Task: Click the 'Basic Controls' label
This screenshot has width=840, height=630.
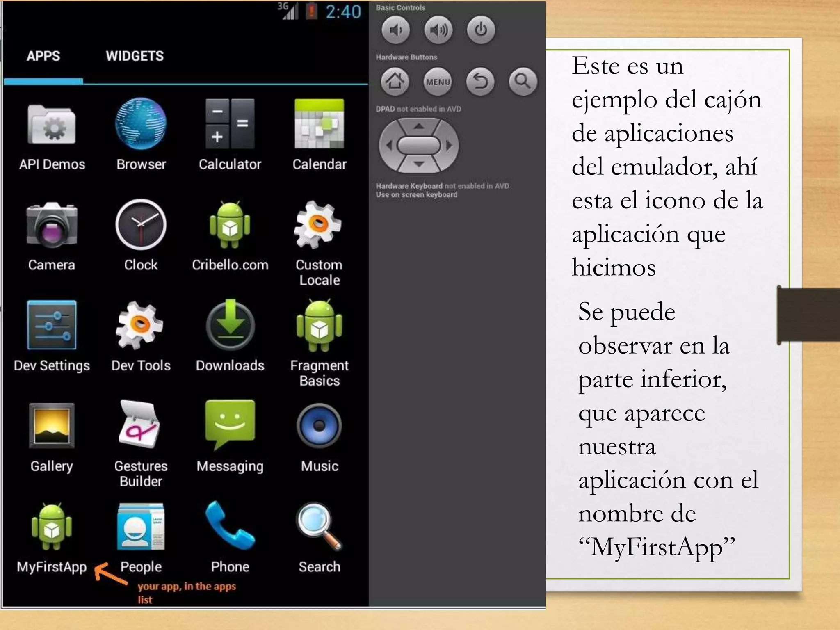Action: [400, 7]
